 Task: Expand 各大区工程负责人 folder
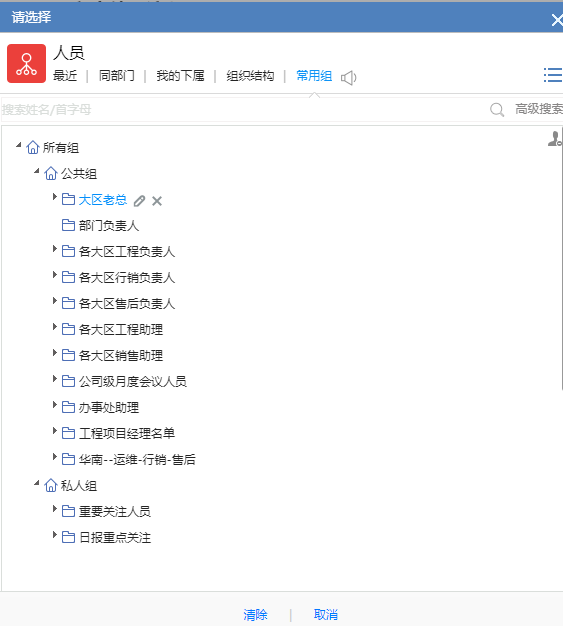[55, 249]
